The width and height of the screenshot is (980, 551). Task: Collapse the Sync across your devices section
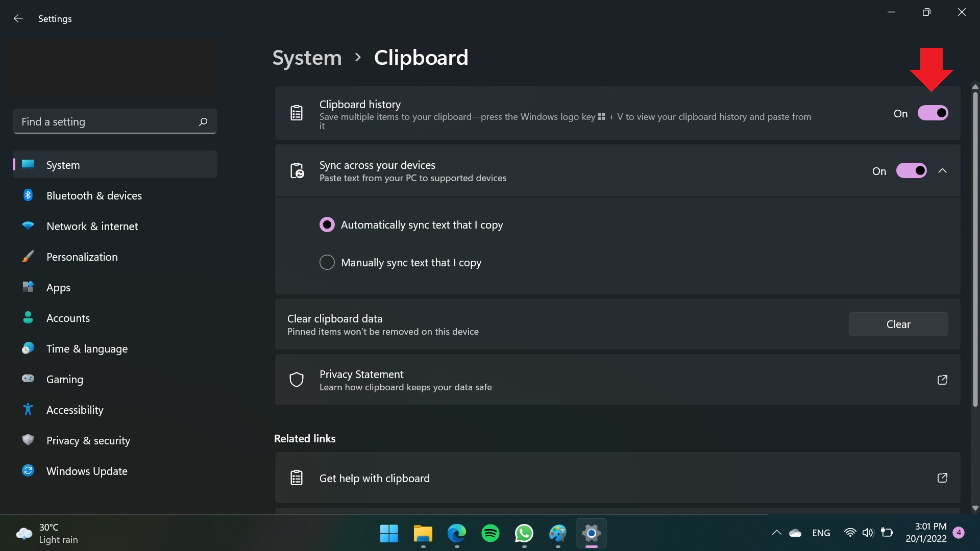coord(942,171)
